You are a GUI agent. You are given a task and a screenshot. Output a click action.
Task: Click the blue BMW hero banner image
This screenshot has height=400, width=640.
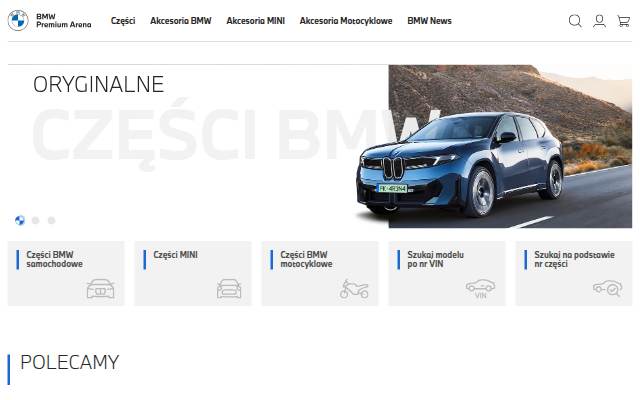coord(494,146)
